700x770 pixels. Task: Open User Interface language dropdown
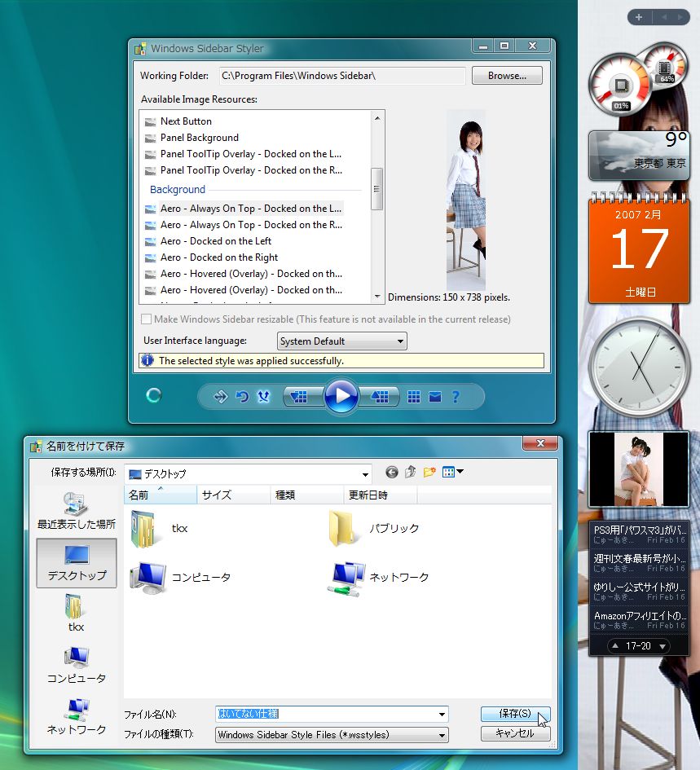click(342, 341)
